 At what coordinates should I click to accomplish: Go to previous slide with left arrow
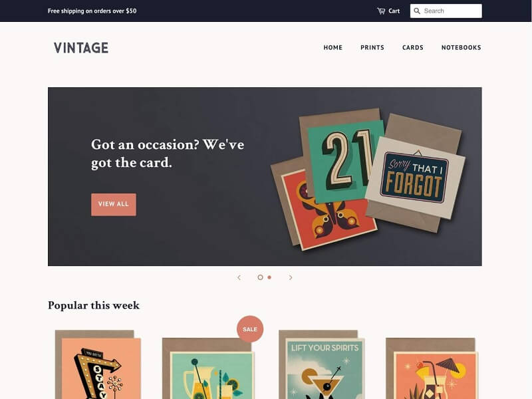pos(239,277)
